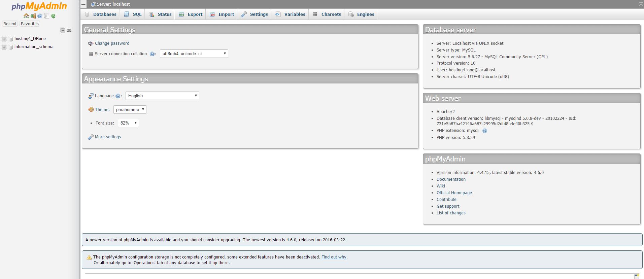
Task: Open Theme dropdown showing pmahomme
Action: click(130, 110)
